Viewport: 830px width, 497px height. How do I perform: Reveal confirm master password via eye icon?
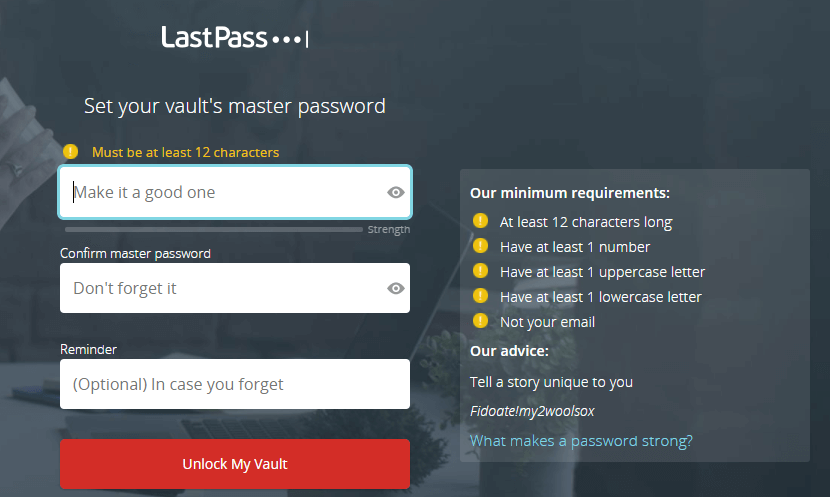(396, 289)
